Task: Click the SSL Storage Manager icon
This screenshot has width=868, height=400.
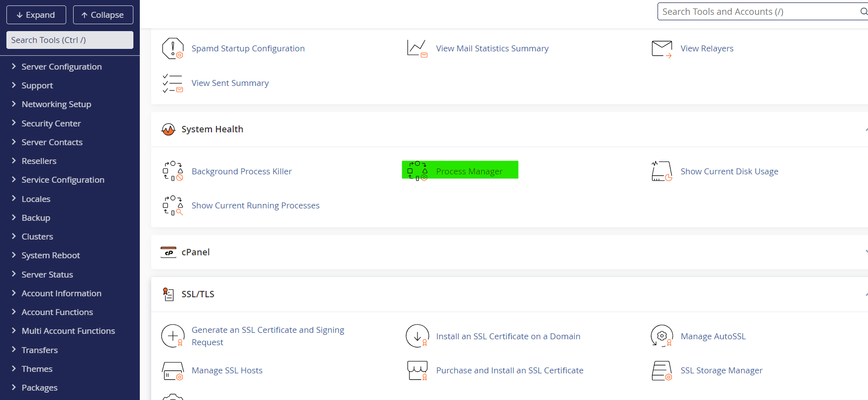Action: click(661, 370)
